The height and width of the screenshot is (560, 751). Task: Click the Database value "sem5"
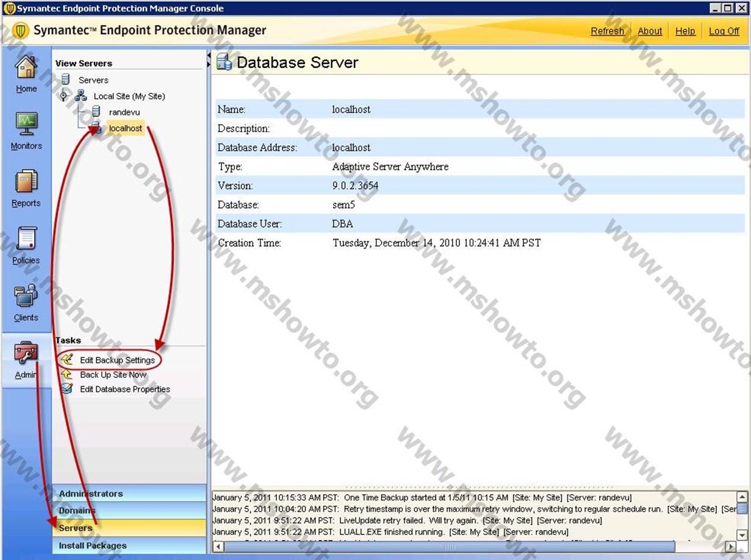[x=343, y=204]
